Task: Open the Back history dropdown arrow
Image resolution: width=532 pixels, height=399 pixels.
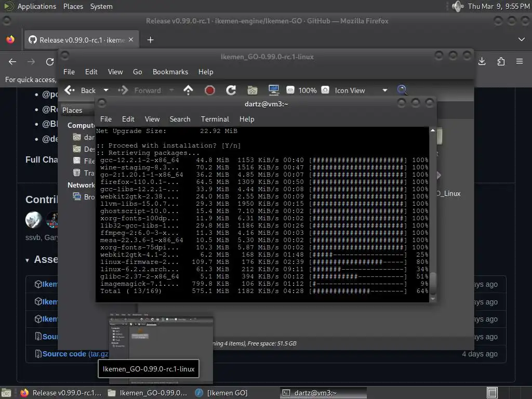Action: (x=106, y=90)
